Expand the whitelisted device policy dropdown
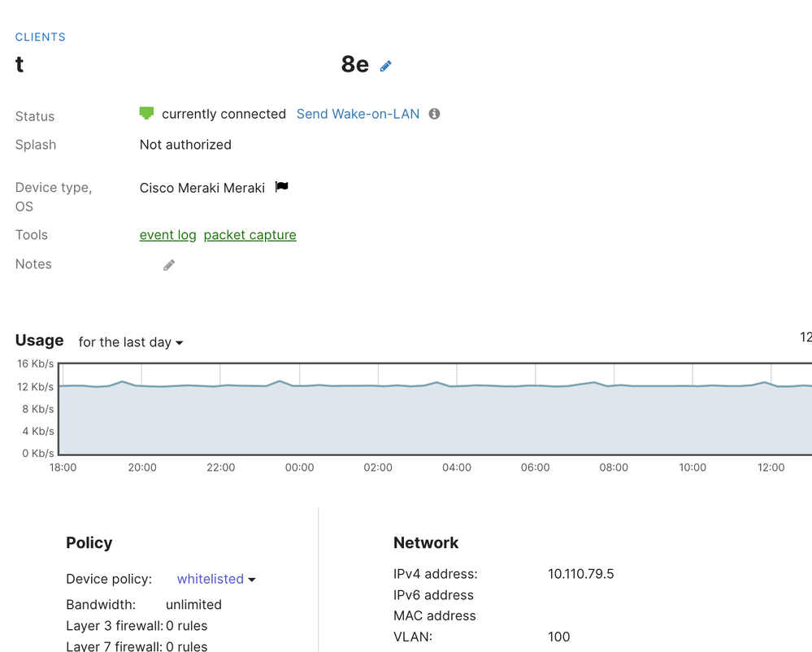The height and width of the screenshot is (652, 812). [216, 579]
